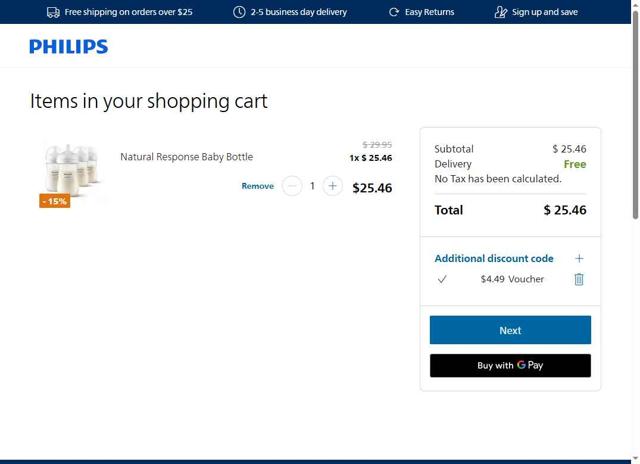
Task: Click the Philips logo
Action: coord(68,46)
